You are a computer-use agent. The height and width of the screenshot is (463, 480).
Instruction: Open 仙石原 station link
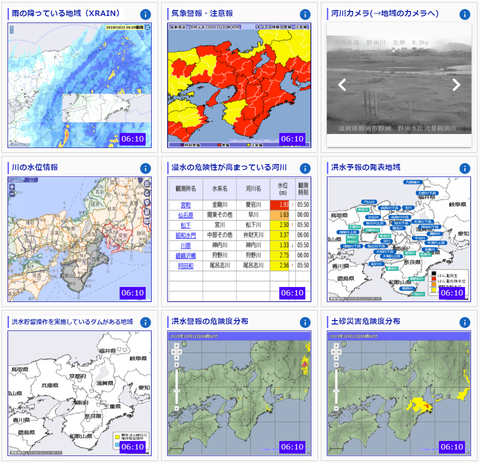(186, 215)
